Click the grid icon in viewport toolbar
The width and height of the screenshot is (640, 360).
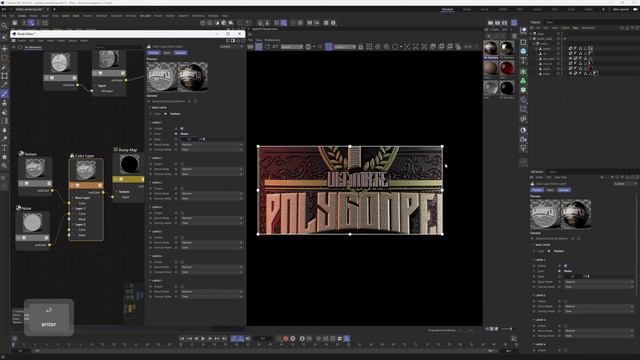[x=369, y=47]
